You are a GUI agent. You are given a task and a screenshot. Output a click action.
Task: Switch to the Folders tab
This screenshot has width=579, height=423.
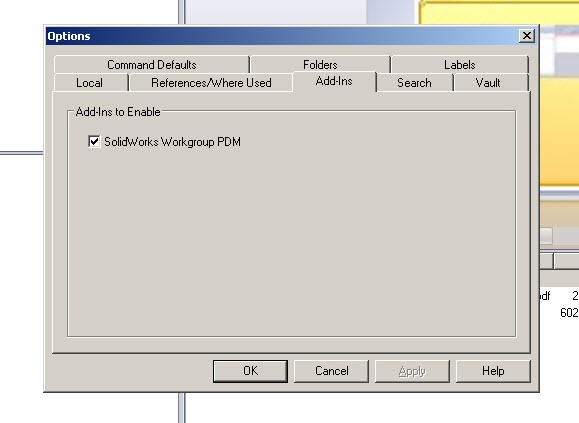tap(320, 65)
